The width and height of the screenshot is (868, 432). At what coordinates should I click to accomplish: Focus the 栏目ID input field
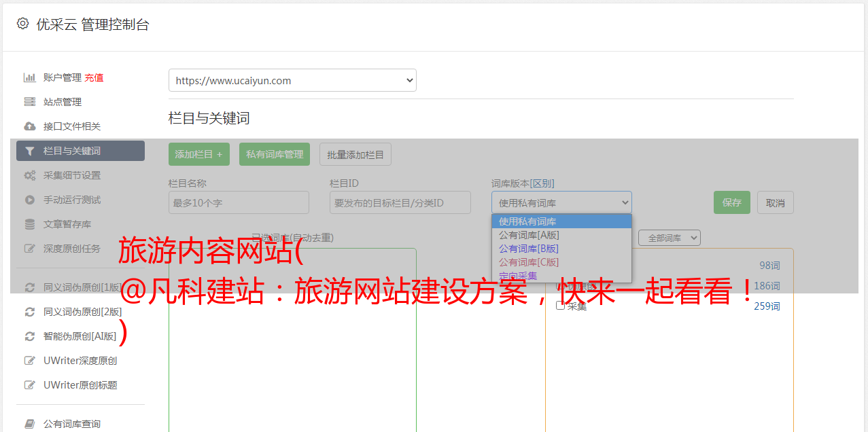(x=400, y=202)
